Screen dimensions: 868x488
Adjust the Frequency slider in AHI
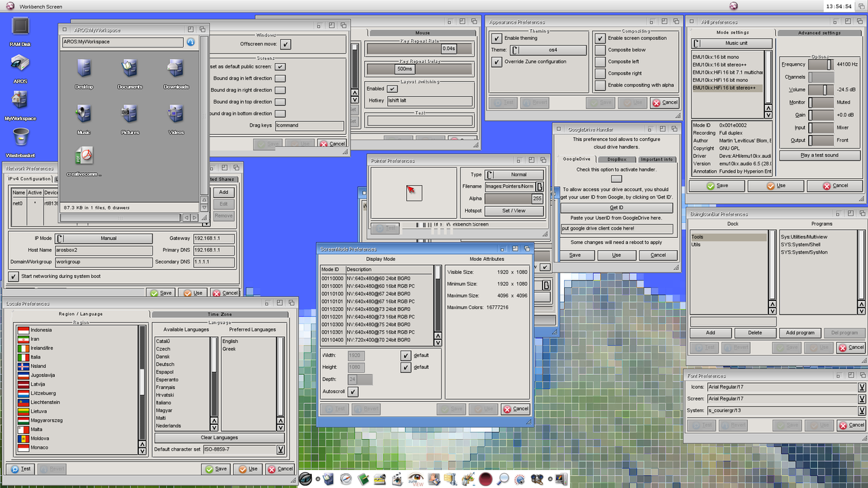[821, 64]
